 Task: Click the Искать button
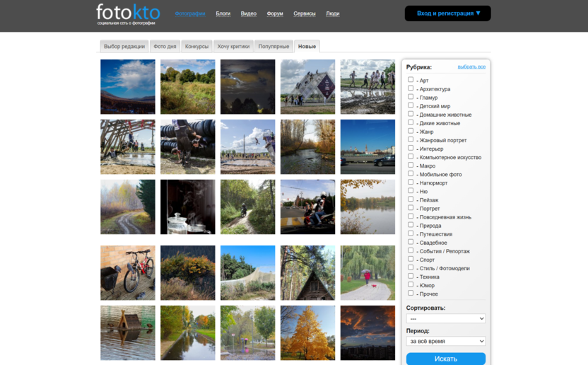pyautogui.click(x=446, y=359)
